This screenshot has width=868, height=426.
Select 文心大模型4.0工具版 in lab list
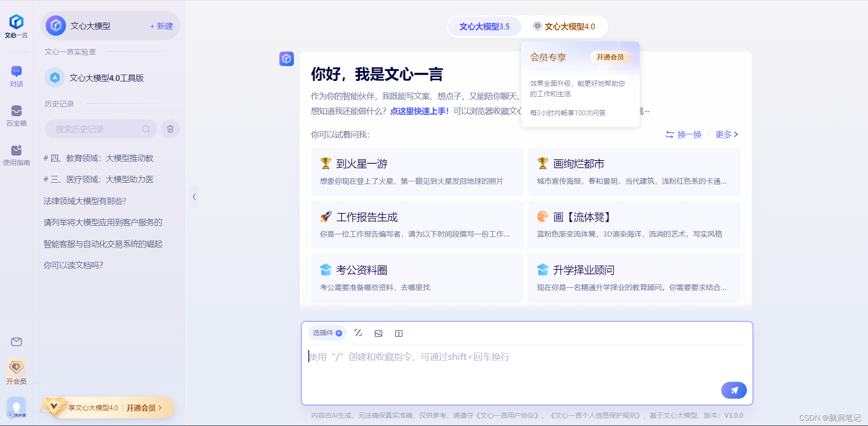[110, 78]
